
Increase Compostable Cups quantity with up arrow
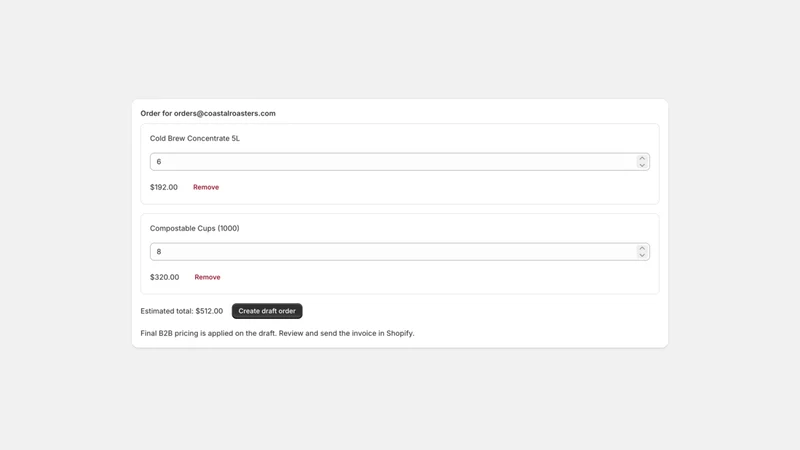(x=642, y=248)
